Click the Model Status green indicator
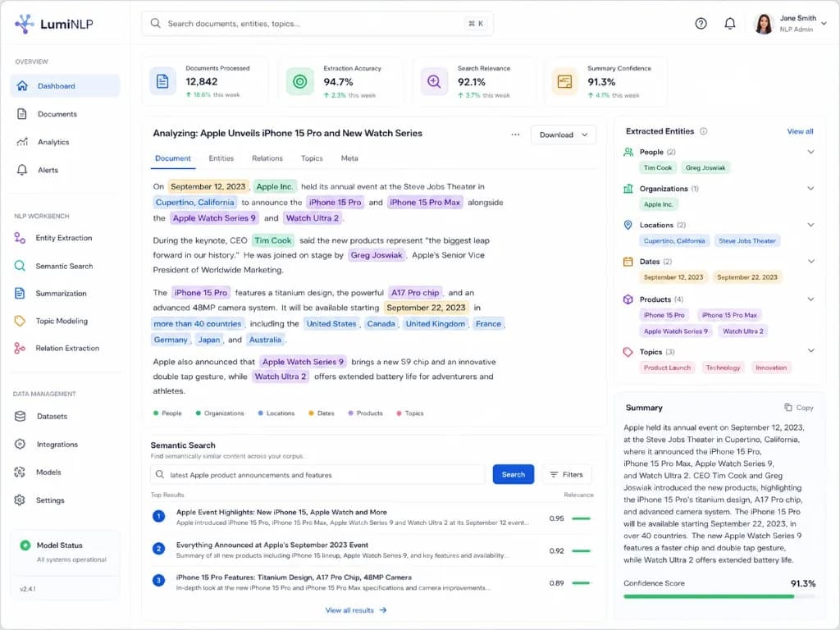 pyautogui.click(x=25, y=545)
